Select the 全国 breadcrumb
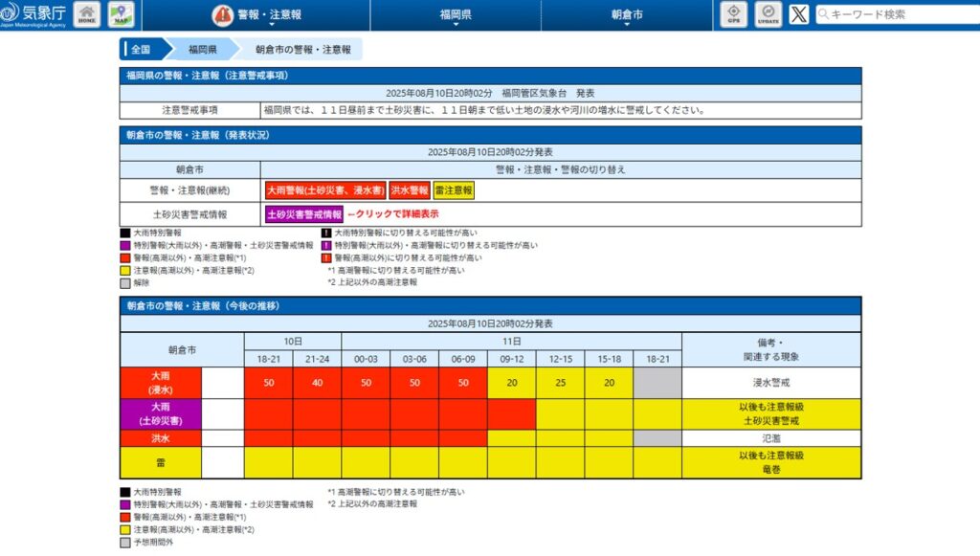Screen dimensions: 980x556 click(x=142, y=50)
